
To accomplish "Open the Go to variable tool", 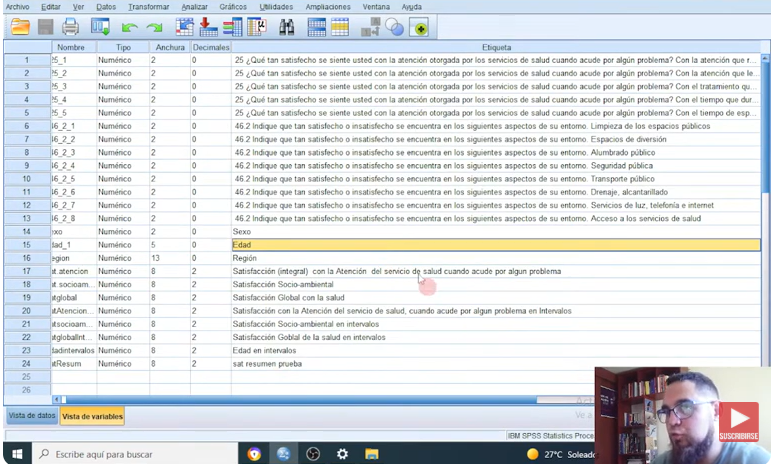I will tap(208, 27).
